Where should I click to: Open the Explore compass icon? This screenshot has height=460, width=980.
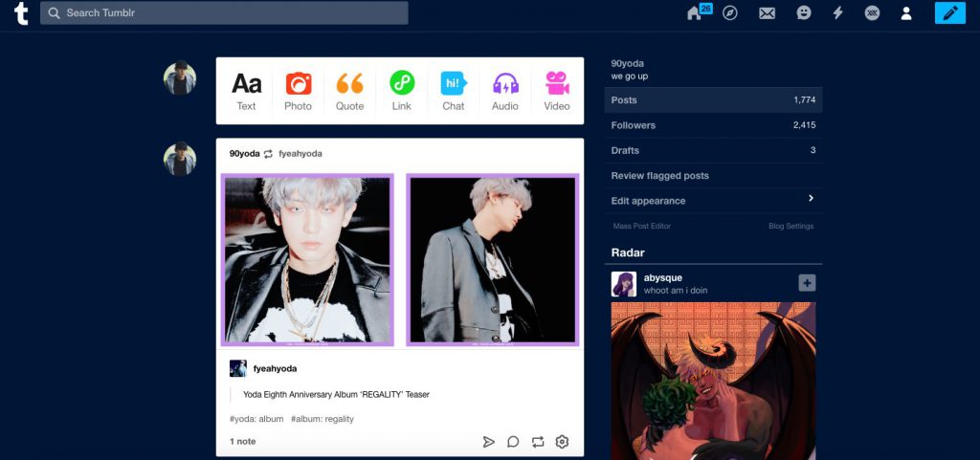[x=730, y=13]
